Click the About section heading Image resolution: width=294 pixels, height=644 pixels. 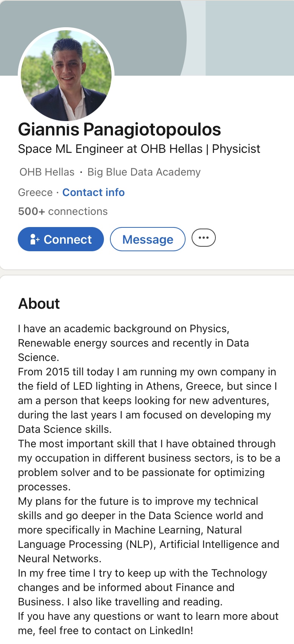tap(39, 303)
